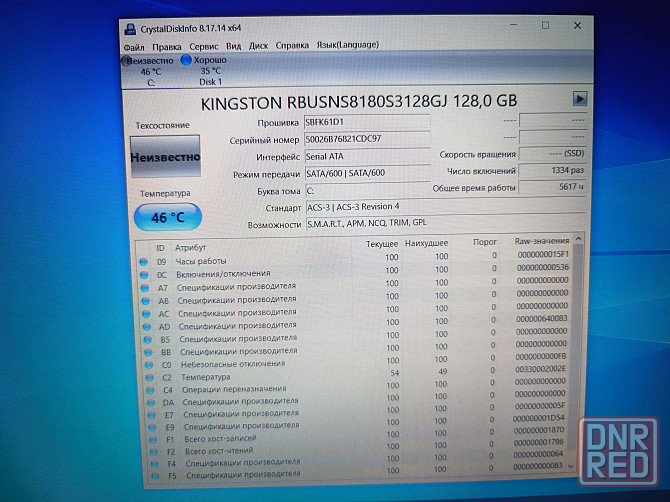The width and height of the screenshot is (670, 502).
Task: Click the Текущее column header
Action: 382,244
